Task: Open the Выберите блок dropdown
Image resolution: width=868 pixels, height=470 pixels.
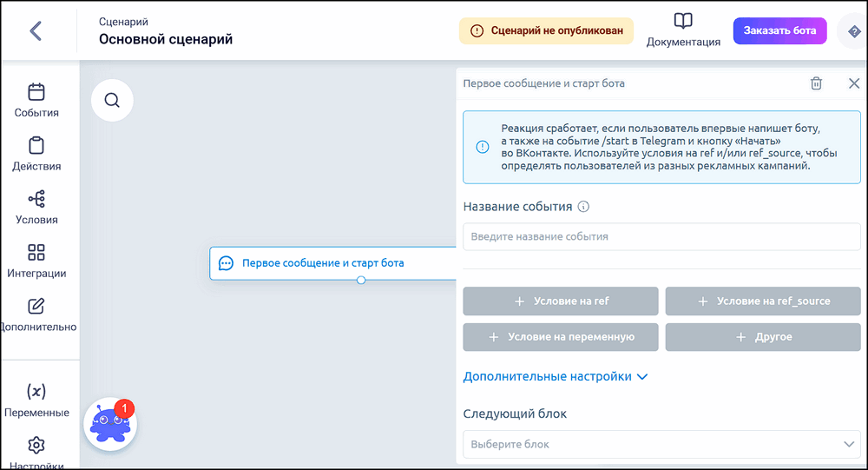Action: pyautogui.click(x=661, y=444)
